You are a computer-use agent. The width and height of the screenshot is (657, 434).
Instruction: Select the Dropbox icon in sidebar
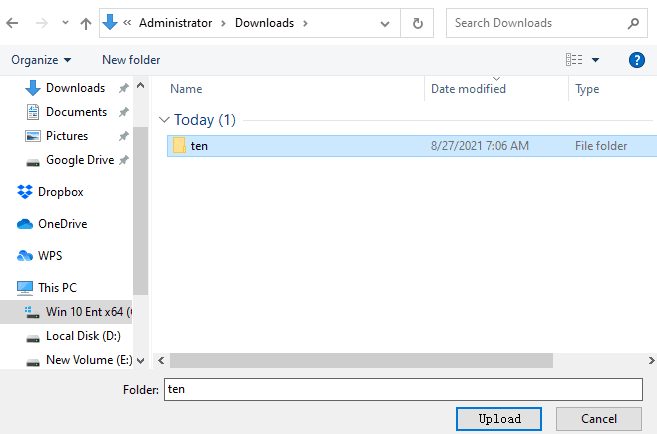point(25,192)
